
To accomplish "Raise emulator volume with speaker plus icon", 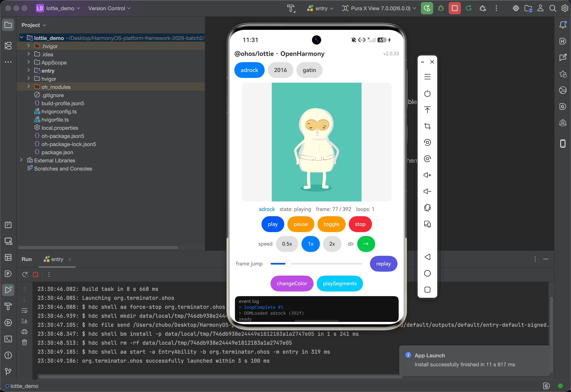I will pos(427,175).
